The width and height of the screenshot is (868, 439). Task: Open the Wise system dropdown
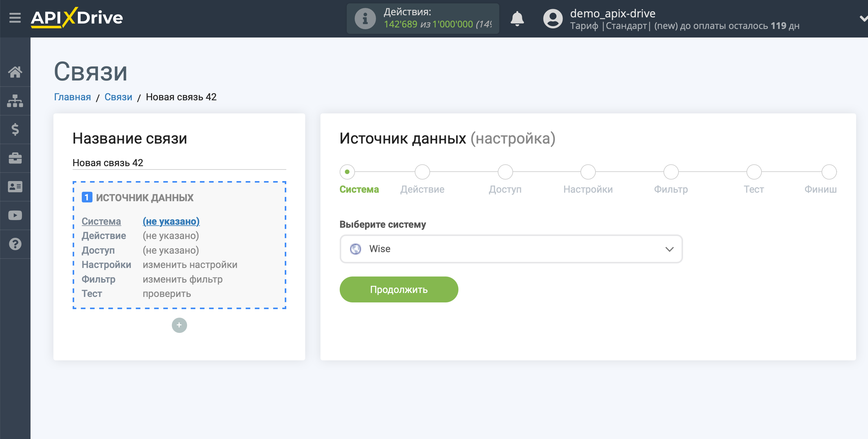[511, 249]
